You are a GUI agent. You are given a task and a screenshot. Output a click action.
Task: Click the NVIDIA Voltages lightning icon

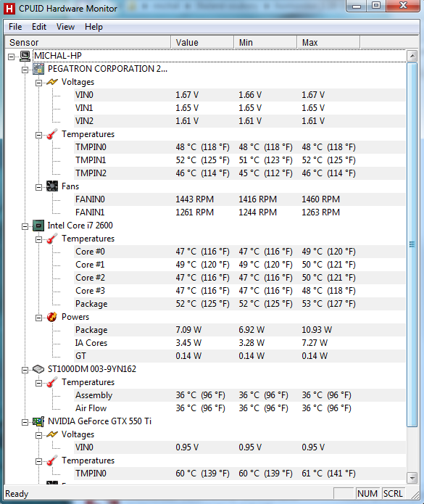click(52, 434)
